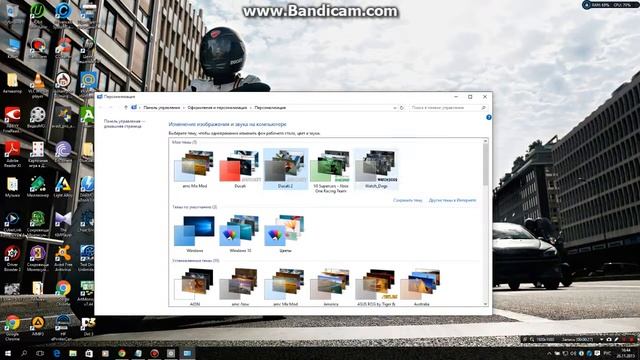The image size is (640, 360).
Task: Click the theme list scrollbar down arrow
Action: coord(485,304)
